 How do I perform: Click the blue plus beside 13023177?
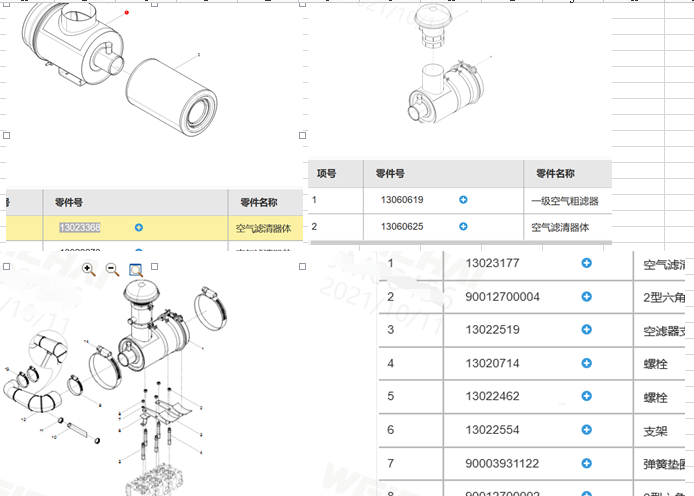587,263
